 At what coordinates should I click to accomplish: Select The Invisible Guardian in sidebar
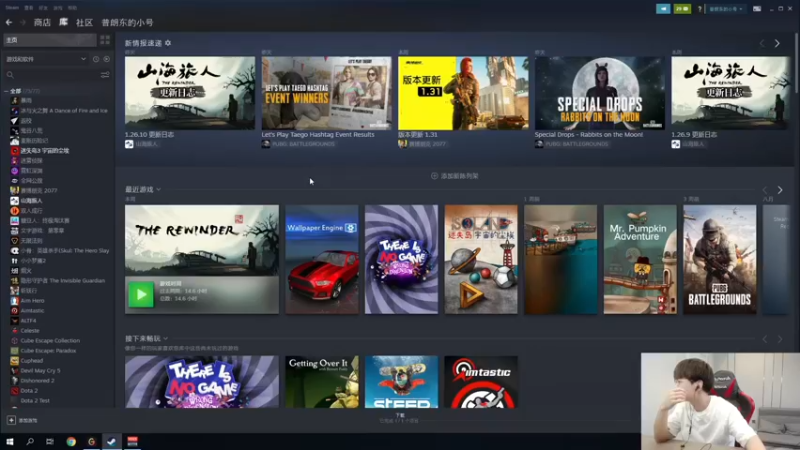click(x=58, y=281)
